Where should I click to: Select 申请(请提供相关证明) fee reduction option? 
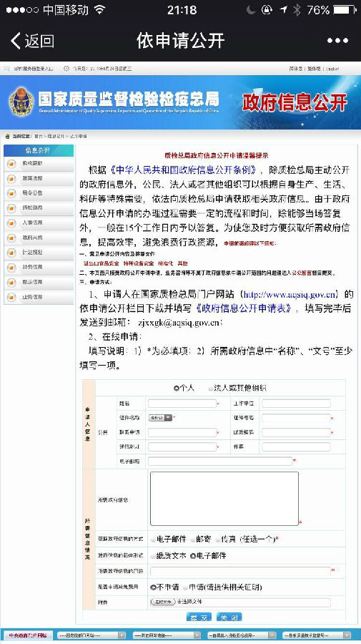186,587
